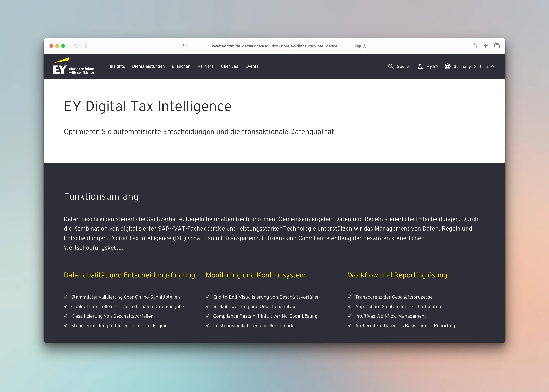Click 'Stammdatenvalidierung über Online-Schnittstellen' item
The image size is (549, 392).
[126, 297]
